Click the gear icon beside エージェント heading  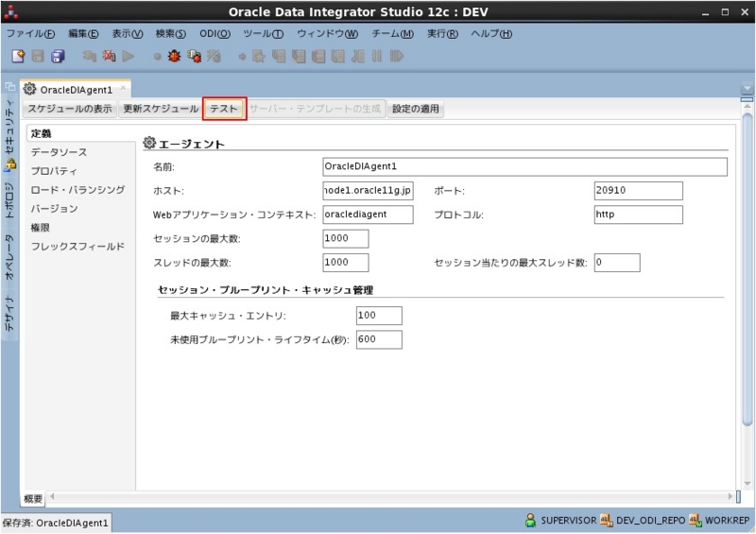pos(149,143)
